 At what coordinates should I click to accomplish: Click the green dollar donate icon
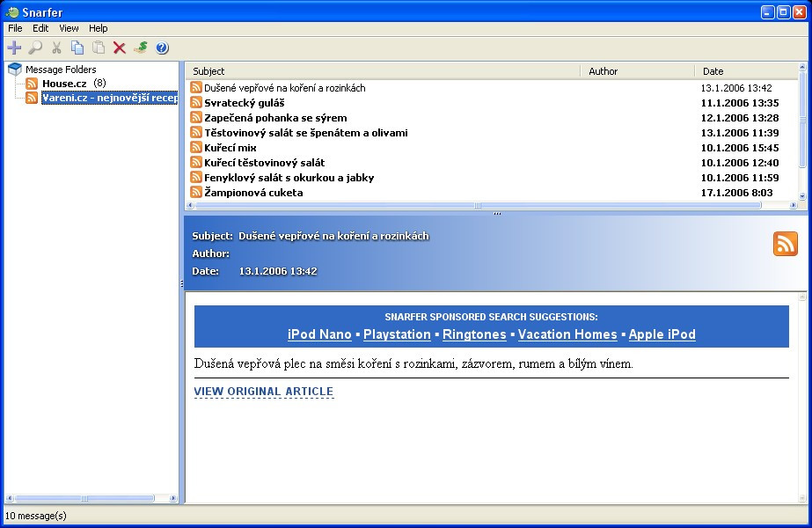(141, 48)
